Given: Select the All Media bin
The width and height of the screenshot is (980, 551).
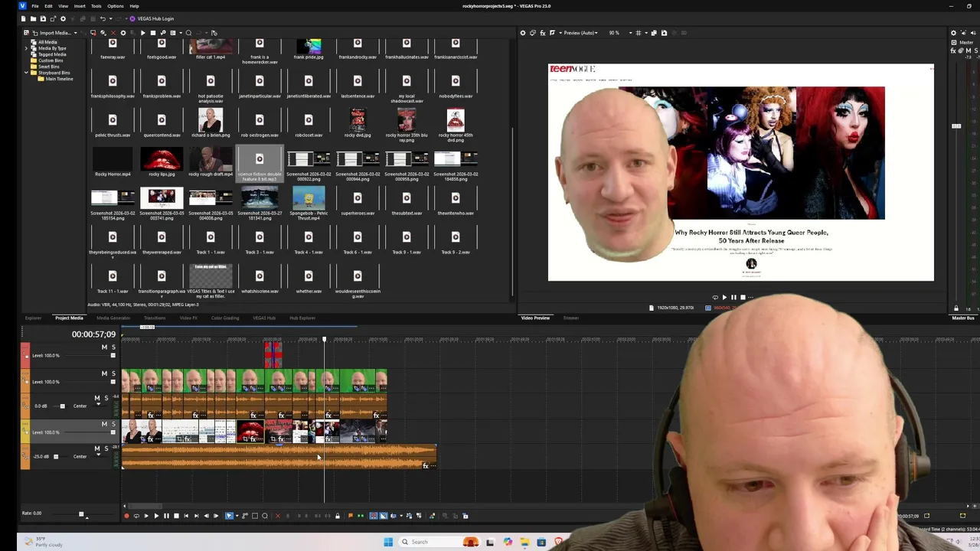Looking at the screenshot, I should click(x=47, y=42).
